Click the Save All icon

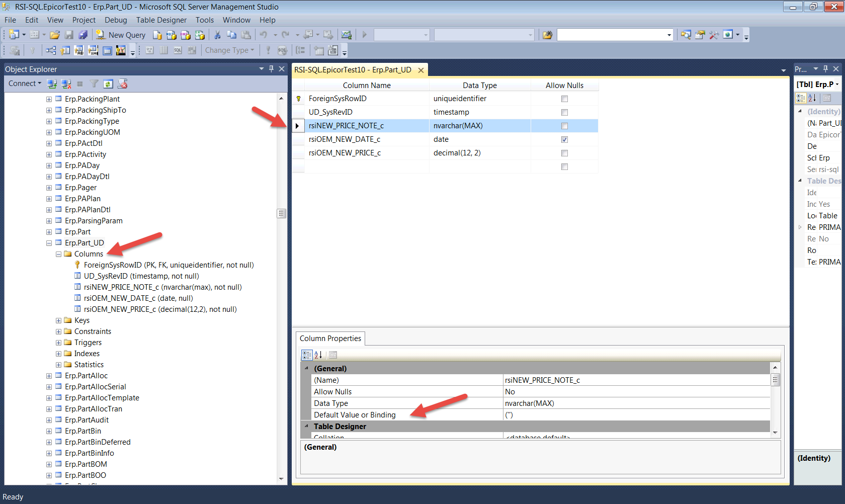click(83, 35)
